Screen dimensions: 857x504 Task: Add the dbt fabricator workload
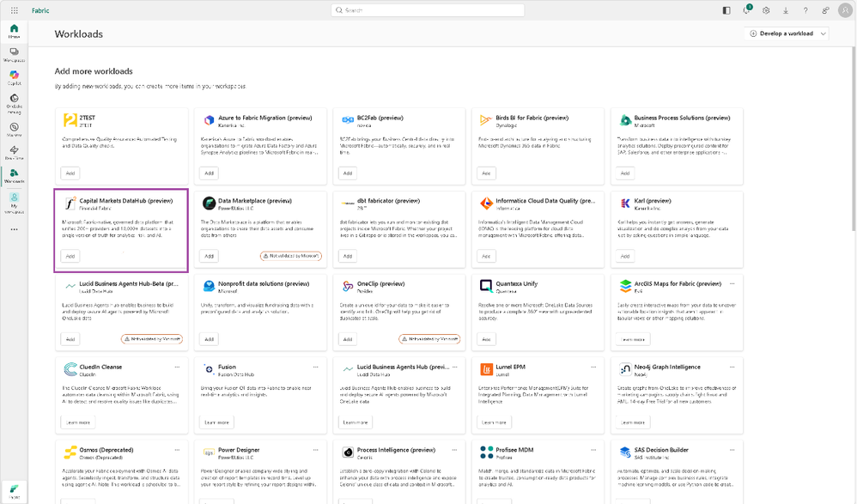(348, 257)
